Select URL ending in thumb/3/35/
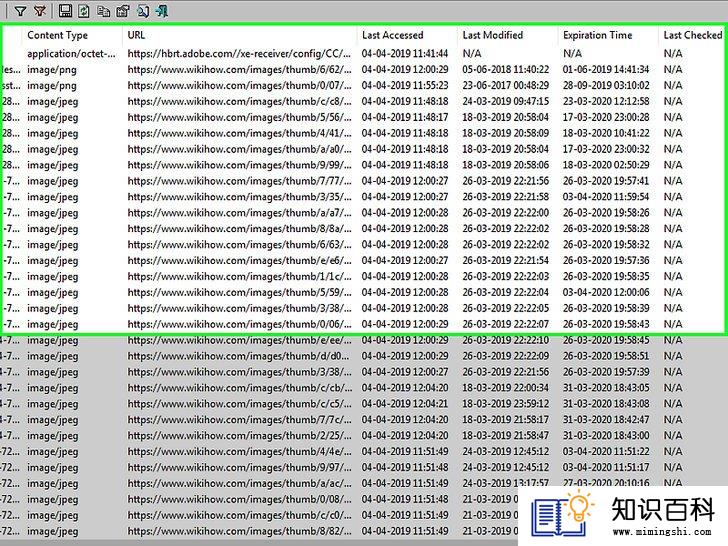Image resolution: width=728 pixels, height=546 pixels. [x=239, y=197]
